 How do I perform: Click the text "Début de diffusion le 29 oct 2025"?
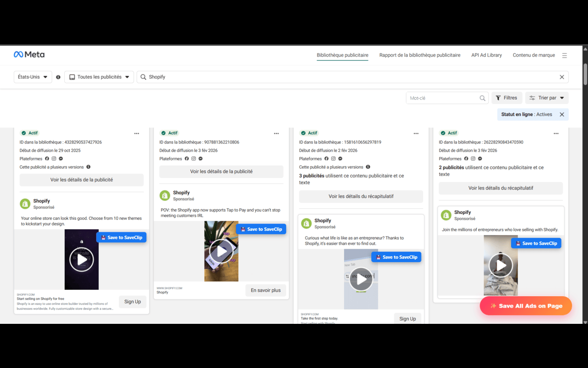pos(50,150)
